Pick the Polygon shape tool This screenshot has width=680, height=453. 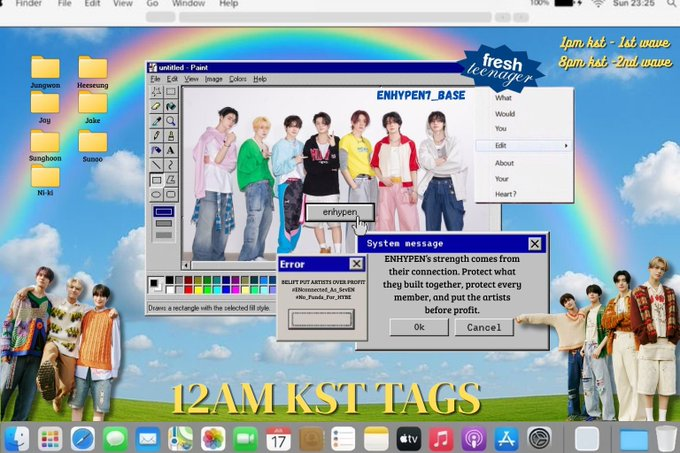tap(171, 179)
